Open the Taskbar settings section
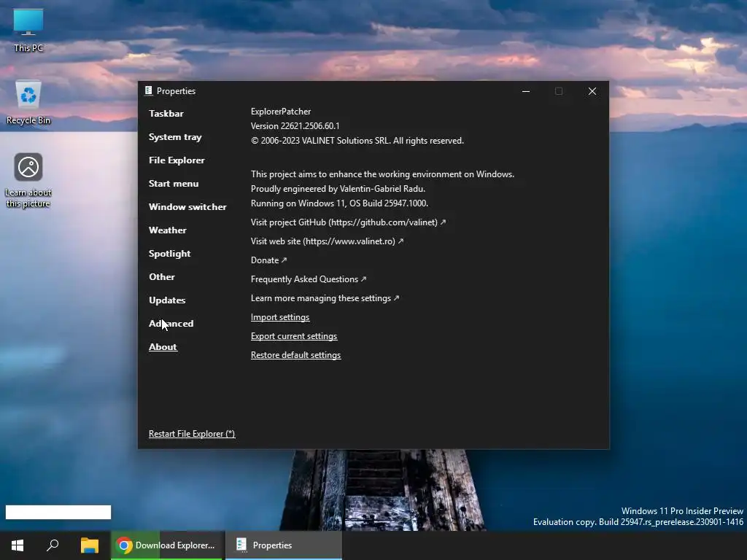747x560 pixels. (x=166, y=113)
